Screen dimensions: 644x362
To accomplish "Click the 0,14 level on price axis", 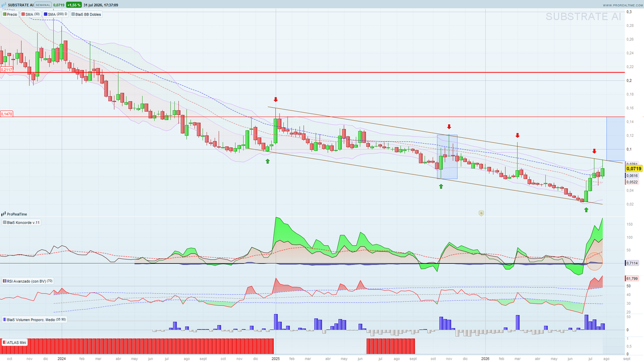I will pyautogui.click(x=631, y=122).
